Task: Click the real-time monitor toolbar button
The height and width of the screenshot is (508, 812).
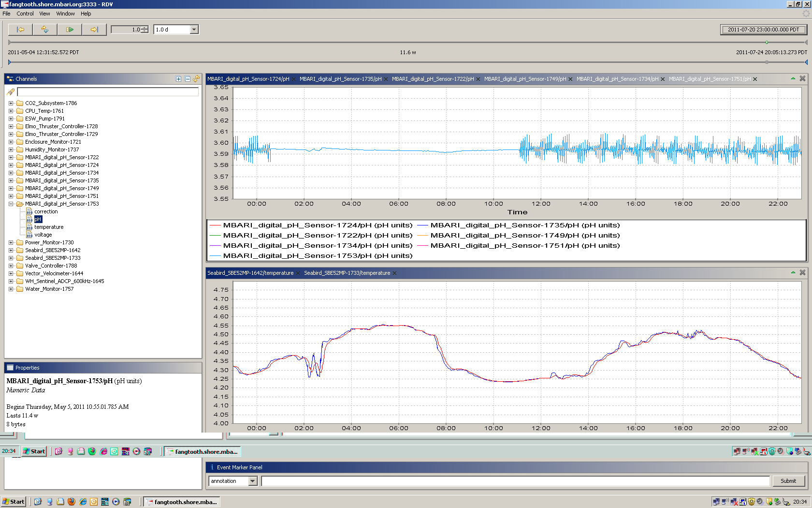Action: pyautogui.click(x=45, y=30)
